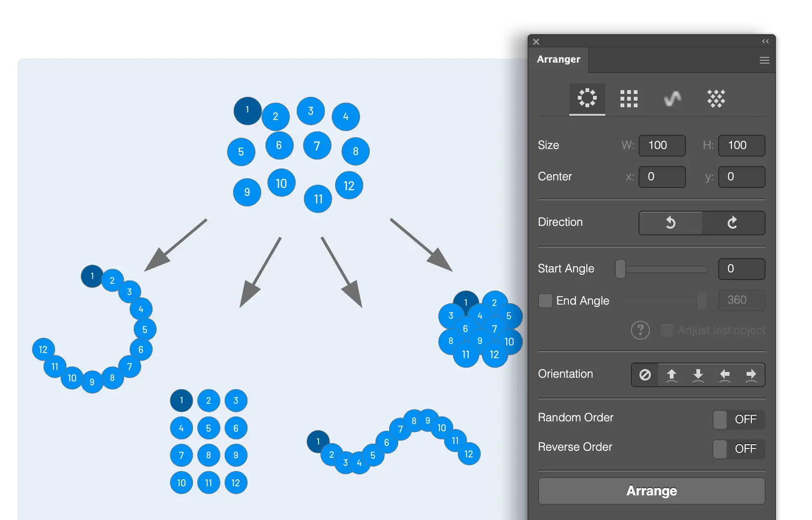Viewport: 812px width, 520px height.
Task: Choose the orient upward arrow icon
Action: click(x=672, y=375)
